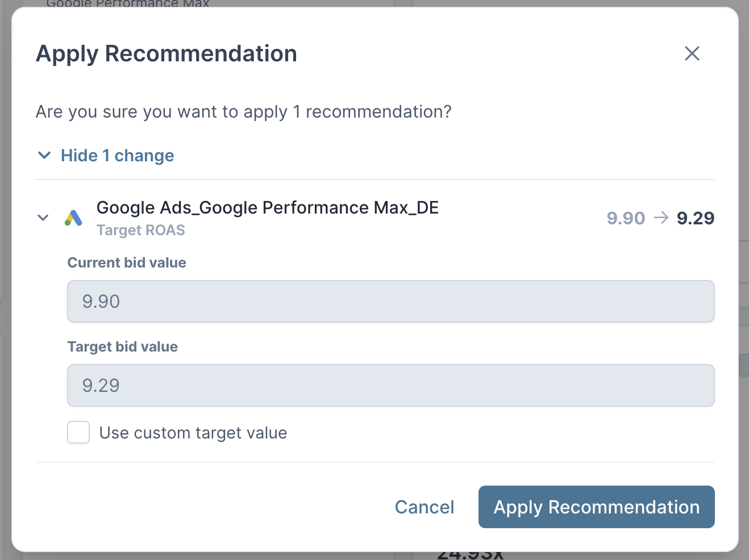Click the arrow between 9.90 and 9.29
The width and height of the screenshot is (749, 560).
[x=661, y=218]
